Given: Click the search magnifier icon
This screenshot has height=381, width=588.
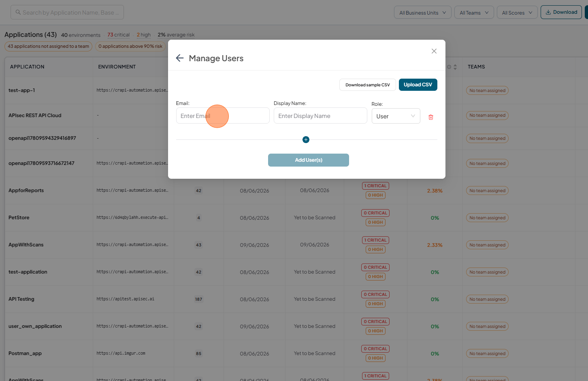Looking at the screenshot, I should tap(18, 13).
